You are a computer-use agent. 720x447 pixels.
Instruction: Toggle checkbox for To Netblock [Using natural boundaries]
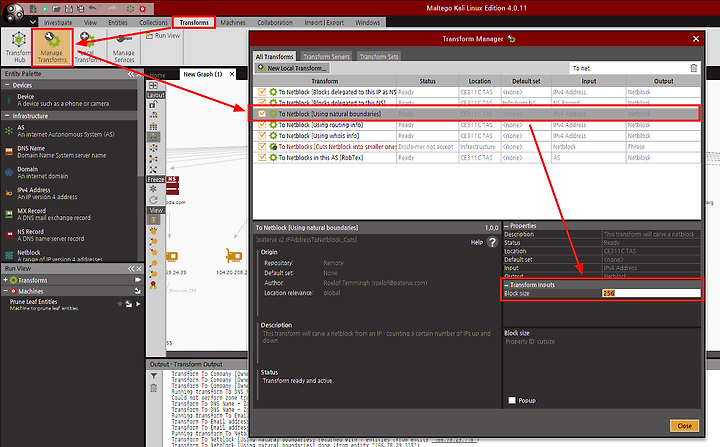pyautogui.click(x=262, y=113)
